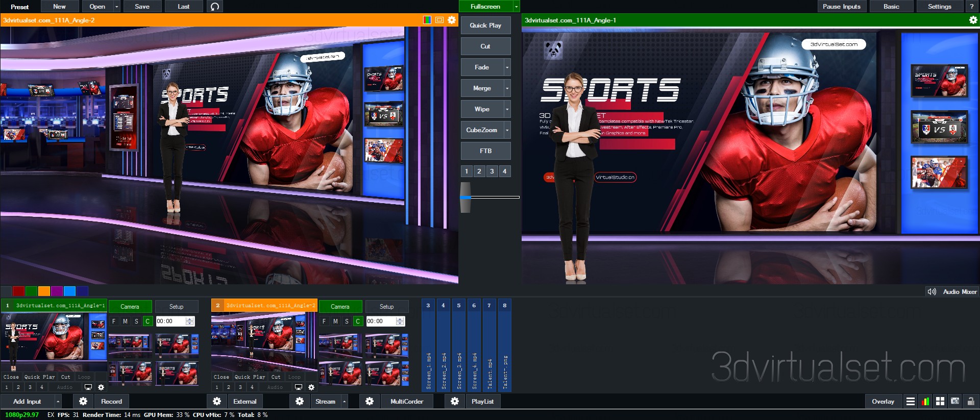The image size is (980, 420).
Task: Click the Record button
Action: [x=111, y=401]
